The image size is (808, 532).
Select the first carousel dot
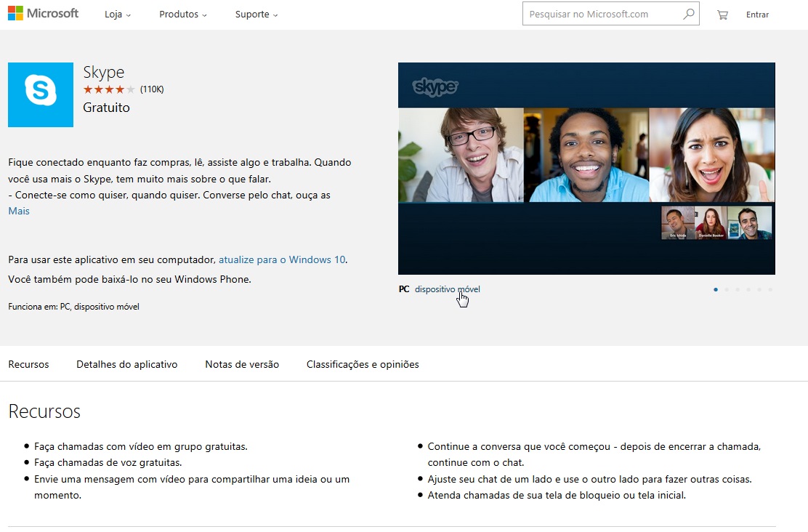point(716,290)
